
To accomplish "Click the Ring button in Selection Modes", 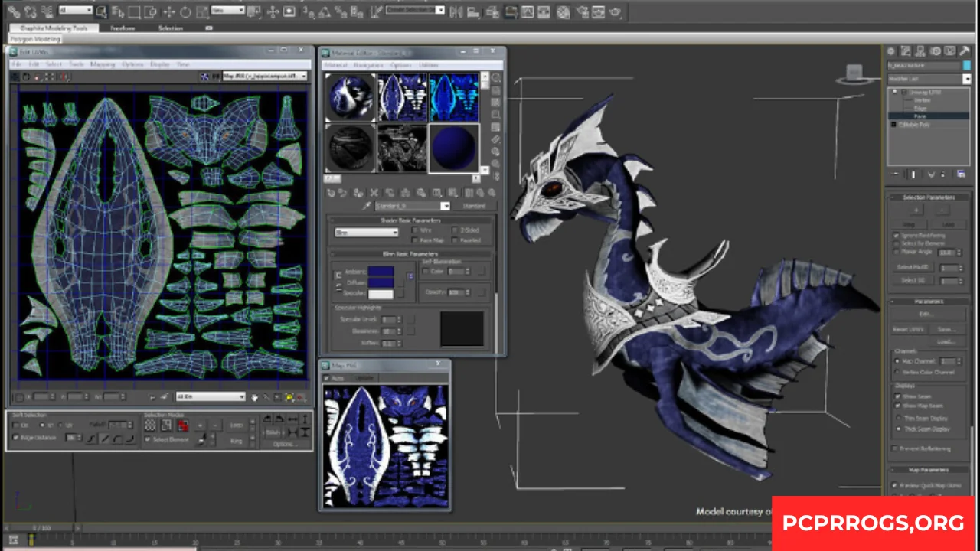I will pyautogui.click(x=237, y=441).
